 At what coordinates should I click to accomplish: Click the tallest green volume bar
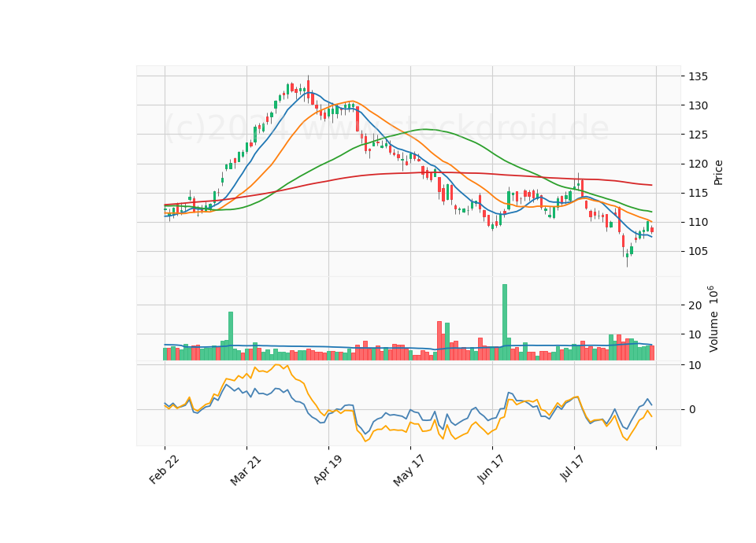click(505, 322)
